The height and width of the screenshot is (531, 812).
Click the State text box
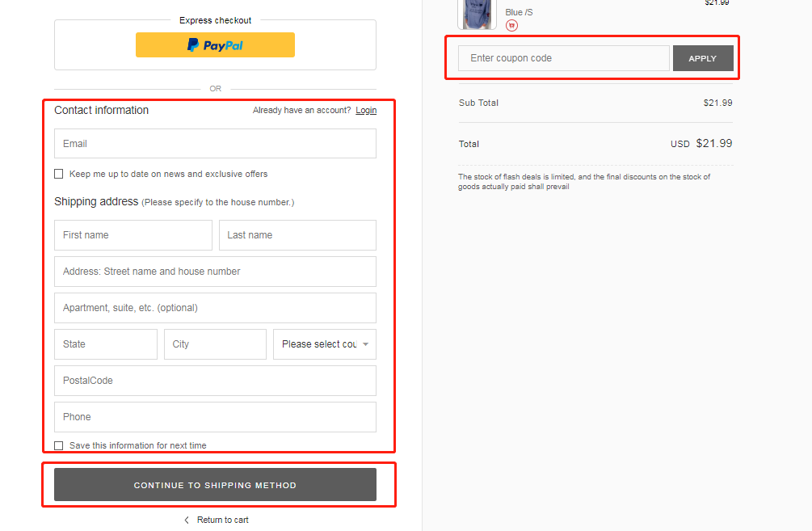point(106,344)
